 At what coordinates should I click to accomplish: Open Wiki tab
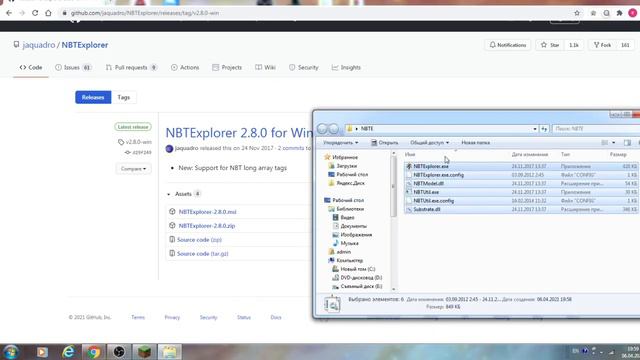(x=265, y=67)
